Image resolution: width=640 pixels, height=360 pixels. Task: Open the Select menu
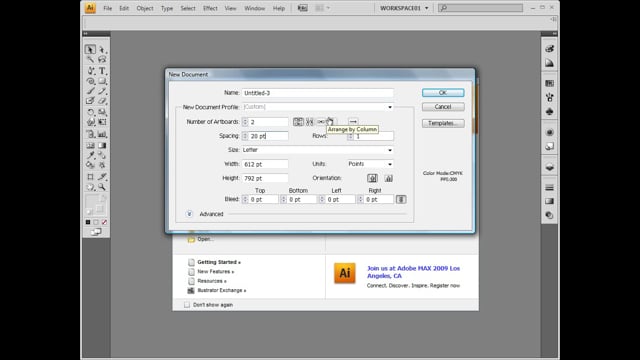tap(188, 8)
